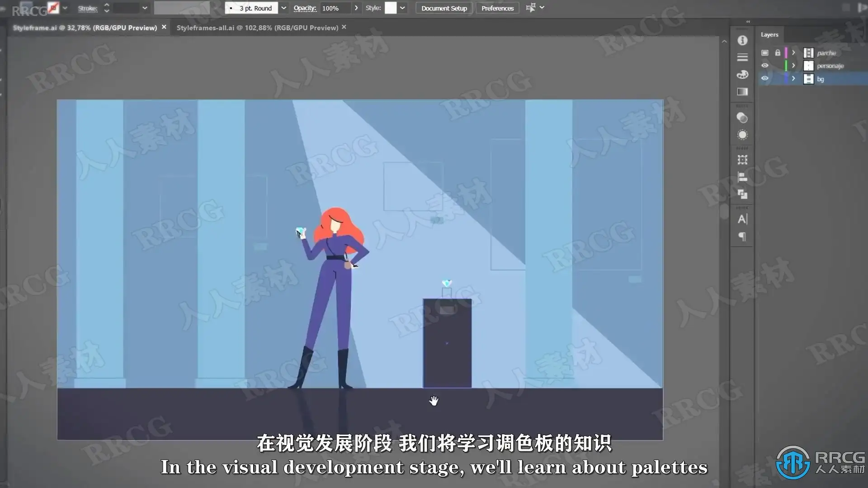Open the Appearance panel icon
Screen dimensions: 868x488
[742, 135]
